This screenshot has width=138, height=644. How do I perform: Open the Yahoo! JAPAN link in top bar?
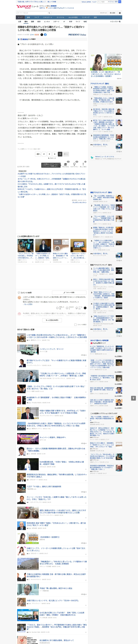86,2
